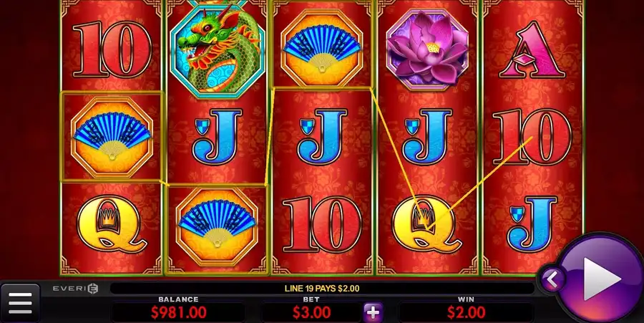Increase the bet with the plus button

(x=373, y=313)
